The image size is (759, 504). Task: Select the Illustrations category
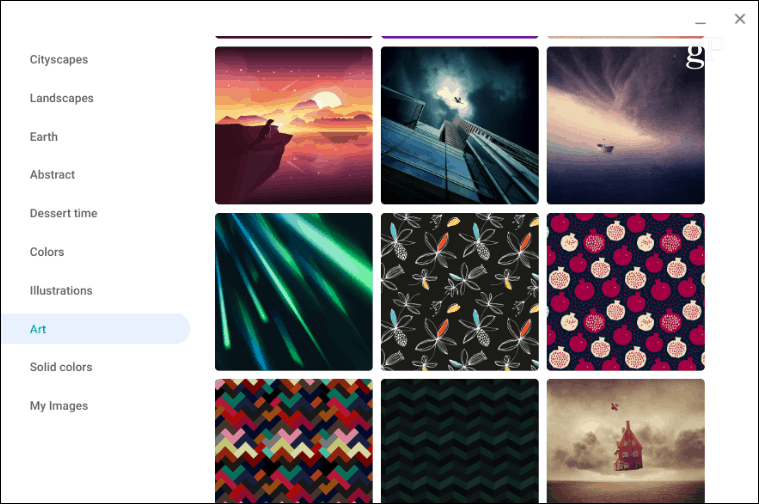click(x=61, y=291)
